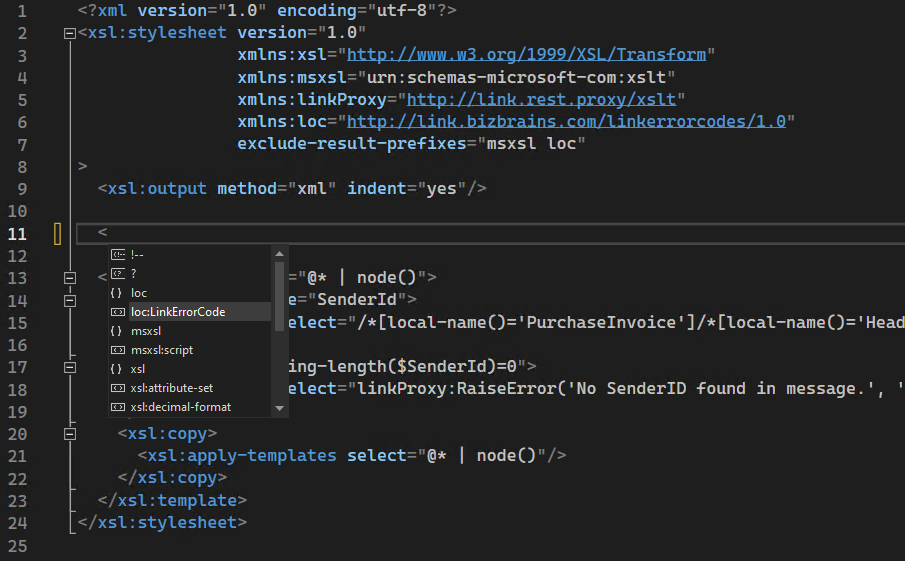
Task: Collapse the xsl:stylesheet block on line 2
Action: [x=69, y=33]
